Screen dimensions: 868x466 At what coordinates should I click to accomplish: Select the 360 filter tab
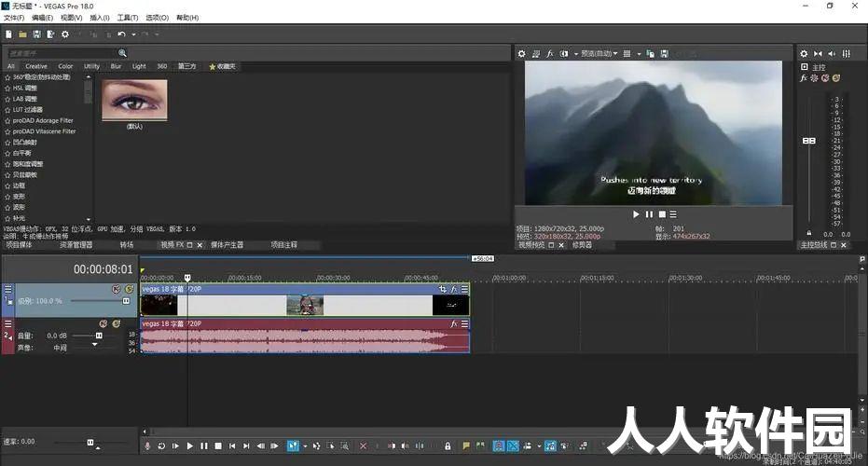click(161, 66)
